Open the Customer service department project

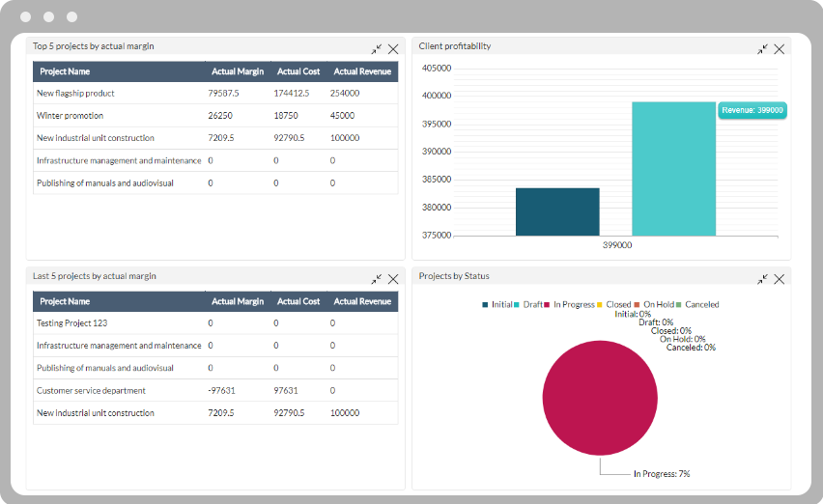coord(91,391)
